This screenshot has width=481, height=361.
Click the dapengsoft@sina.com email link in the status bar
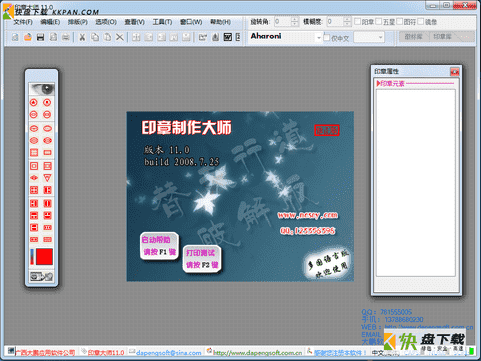point(168,352)
